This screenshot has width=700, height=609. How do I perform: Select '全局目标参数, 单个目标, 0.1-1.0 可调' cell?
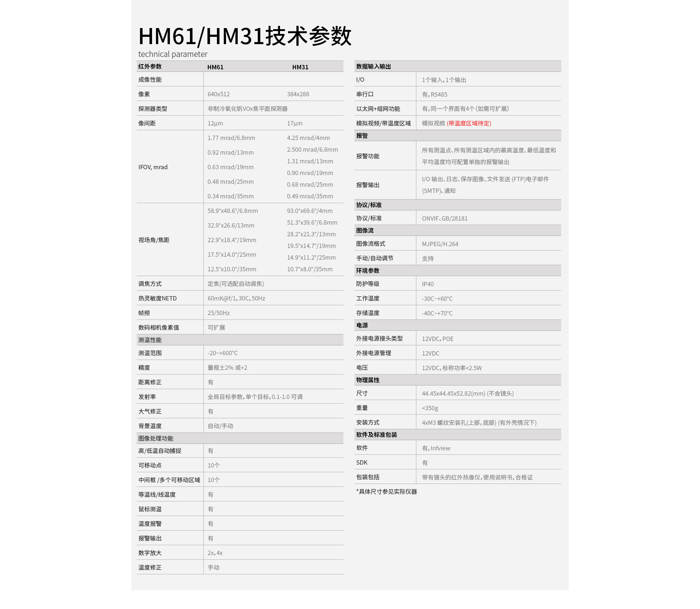pos(255,397)
